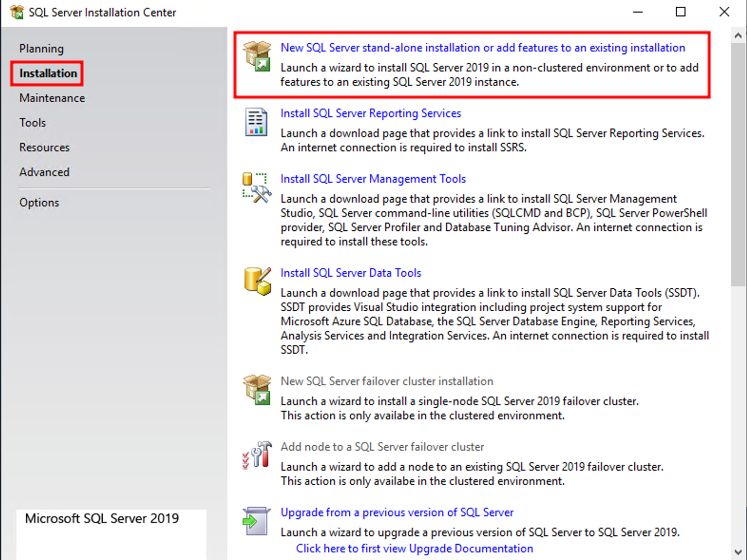This screenshot has height=560, width=747.
Task: Open Install SQL Server Management Tools link
Action: coord(373,179)
